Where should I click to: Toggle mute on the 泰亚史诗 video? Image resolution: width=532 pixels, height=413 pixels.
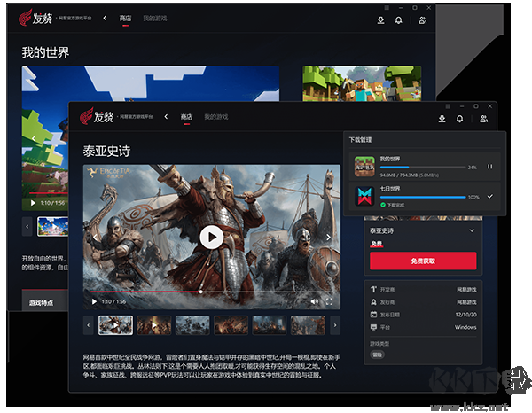click(x=315, y=301)
